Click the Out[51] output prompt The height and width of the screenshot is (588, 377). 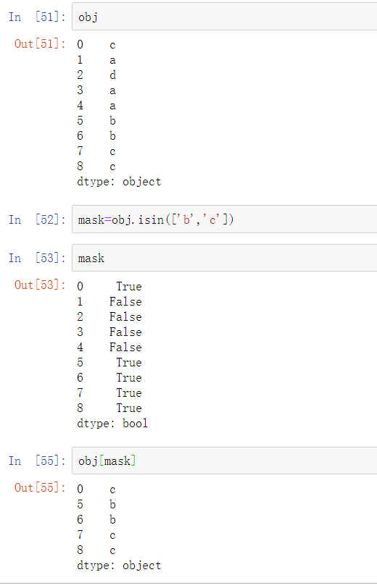pos(40,44)
